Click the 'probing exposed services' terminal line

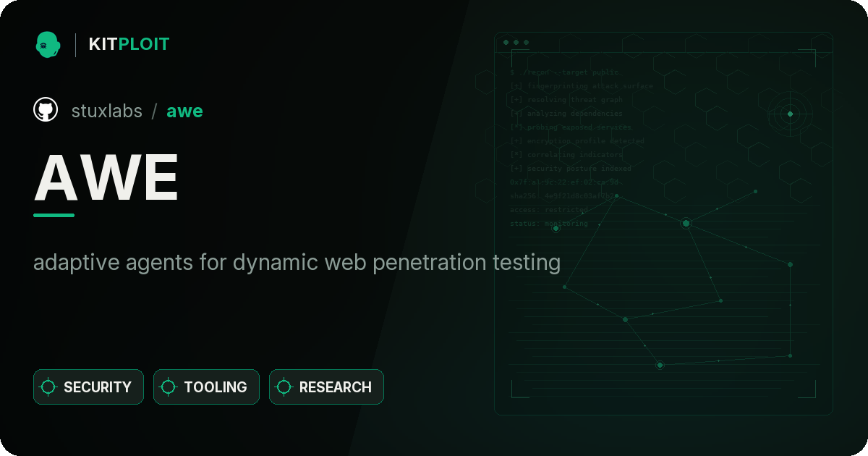click(571, 127)
